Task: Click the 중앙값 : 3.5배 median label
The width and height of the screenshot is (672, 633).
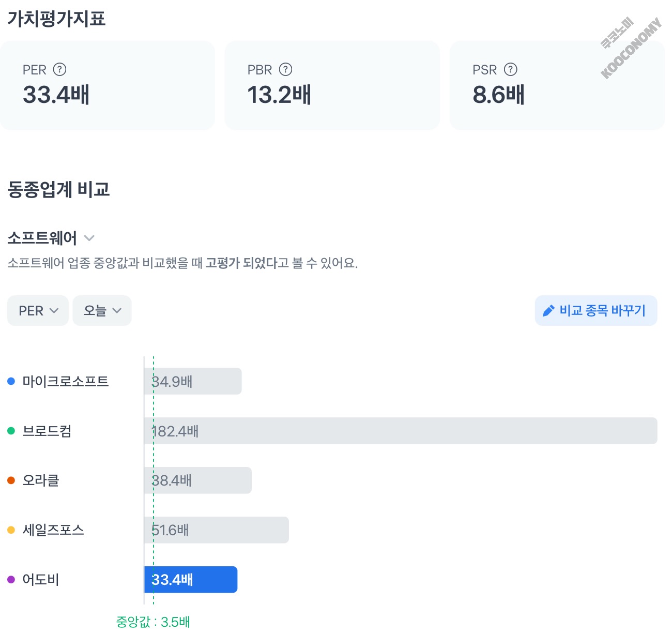Action: click(x=153, y=622)
